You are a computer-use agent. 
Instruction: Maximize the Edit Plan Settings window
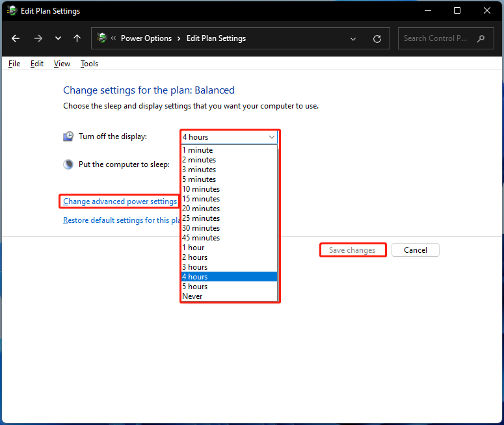click(457, 10)
